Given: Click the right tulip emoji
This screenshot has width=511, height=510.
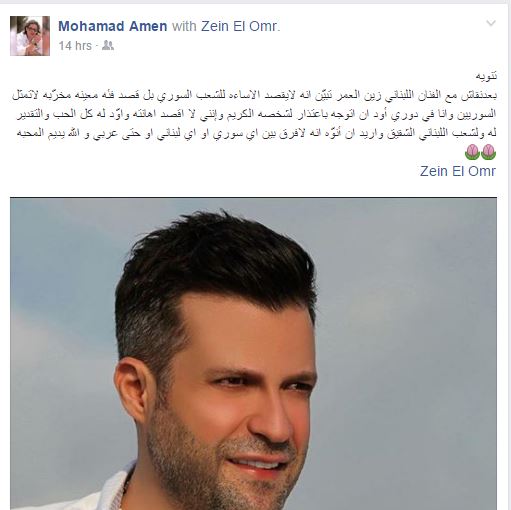Looking at the screenshot, I should (489, 152).
